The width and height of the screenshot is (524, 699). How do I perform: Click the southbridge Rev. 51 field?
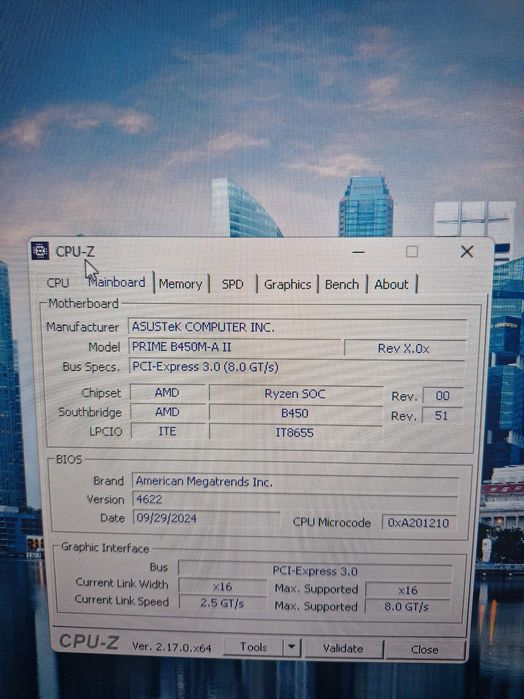click(441, 415)
